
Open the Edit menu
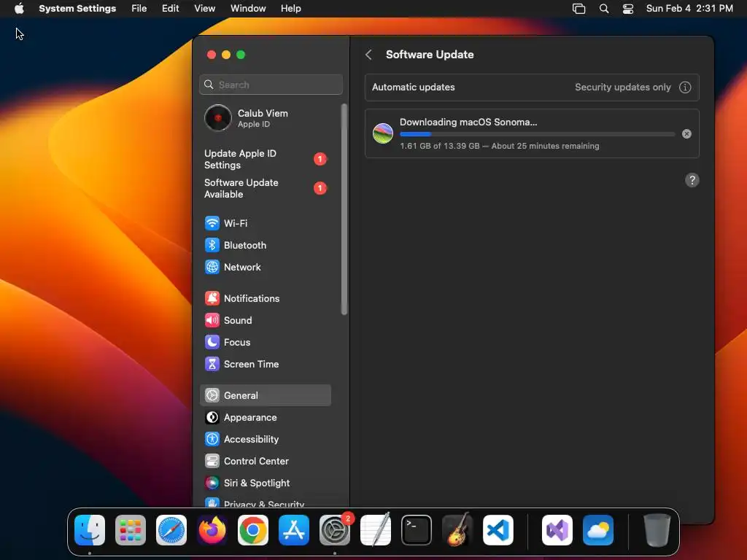point(170,9)
